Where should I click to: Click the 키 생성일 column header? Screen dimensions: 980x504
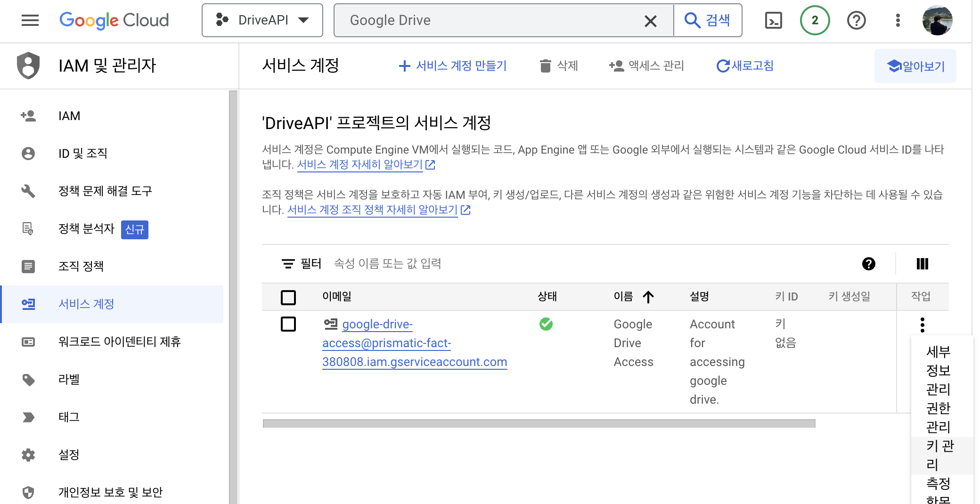click(x=849, y=296)
